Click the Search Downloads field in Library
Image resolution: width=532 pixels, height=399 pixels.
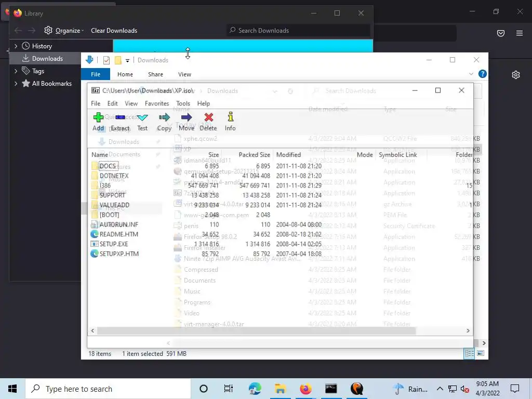tap(299, 31)
